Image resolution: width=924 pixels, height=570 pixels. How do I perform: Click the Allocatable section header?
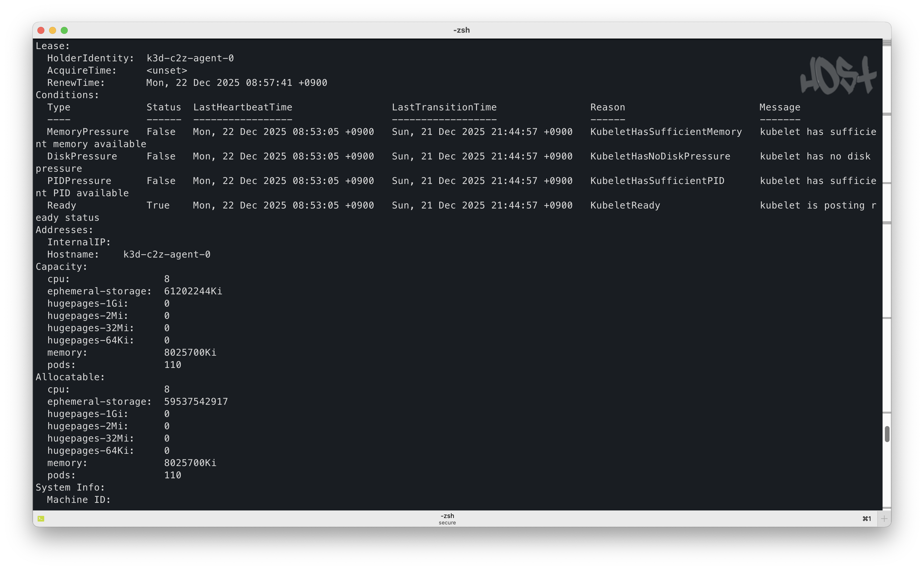click(70, 377)
